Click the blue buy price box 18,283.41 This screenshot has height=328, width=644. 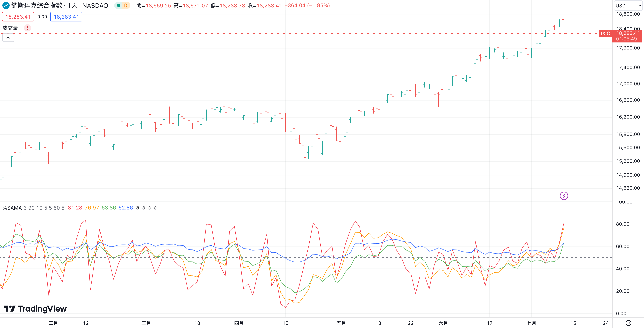[66, 17]
